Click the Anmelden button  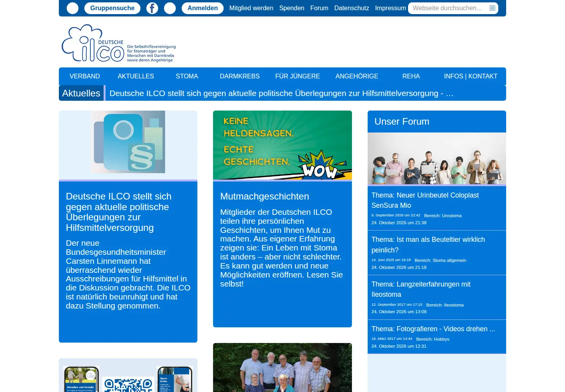point(202,8)
